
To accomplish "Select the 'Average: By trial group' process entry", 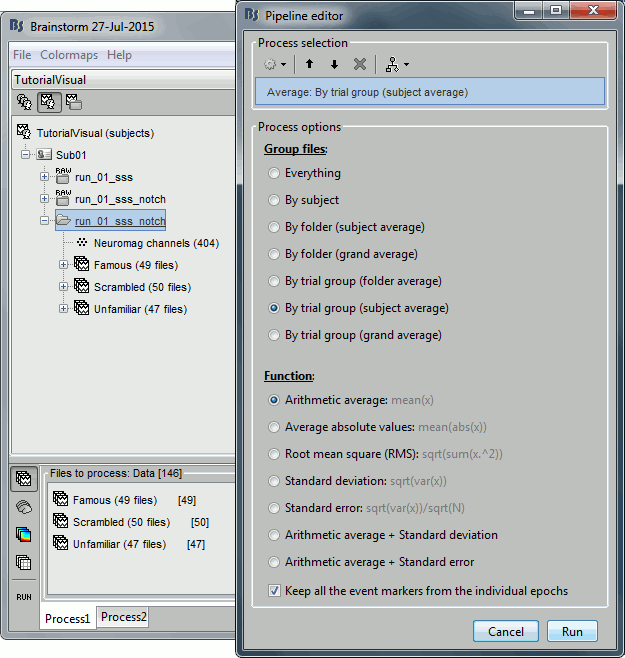I will click(x=431, y=92).
